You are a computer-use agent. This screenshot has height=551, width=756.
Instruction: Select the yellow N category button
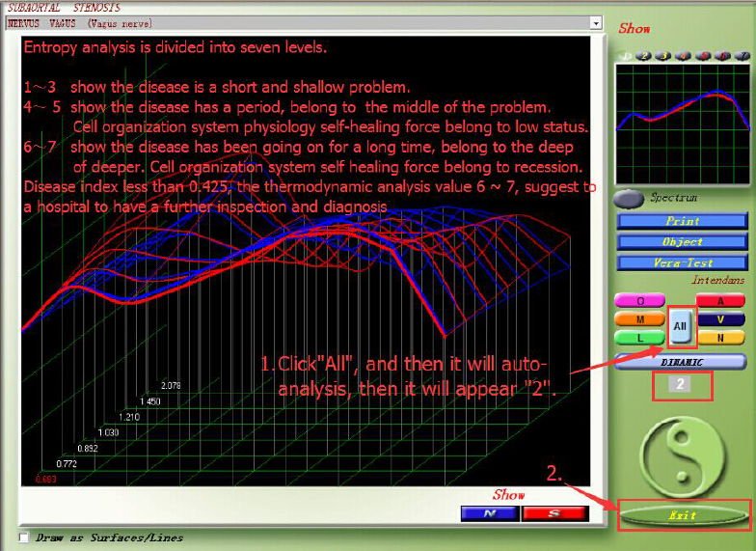720,338
